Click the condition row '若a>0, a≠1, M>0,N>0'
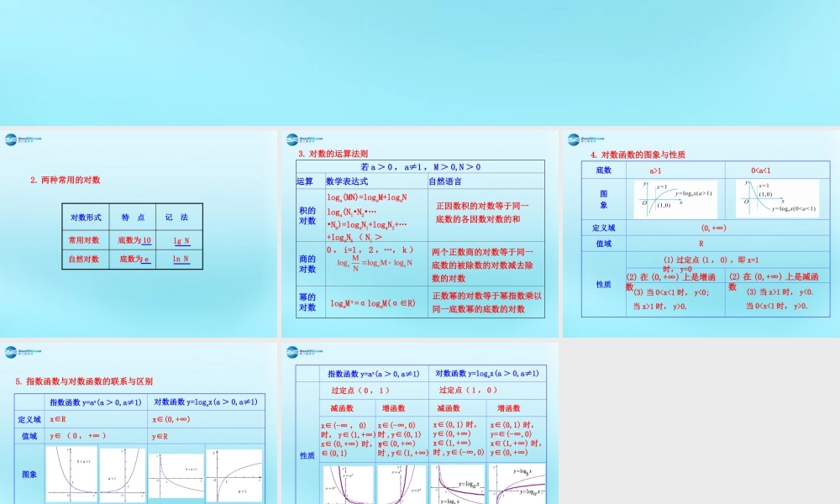The image size is (840, 504). coord(421,167)
